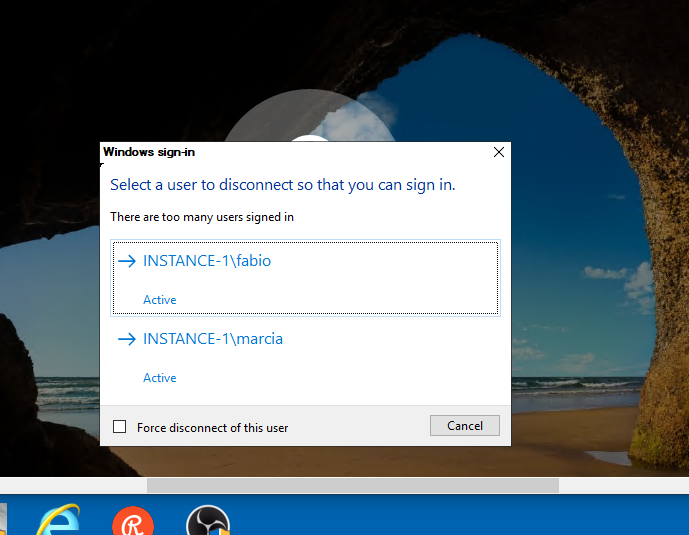Click 'There are too many users signed in' text
This screenshot has height=535, width=689.
click(x=202, y=217)
